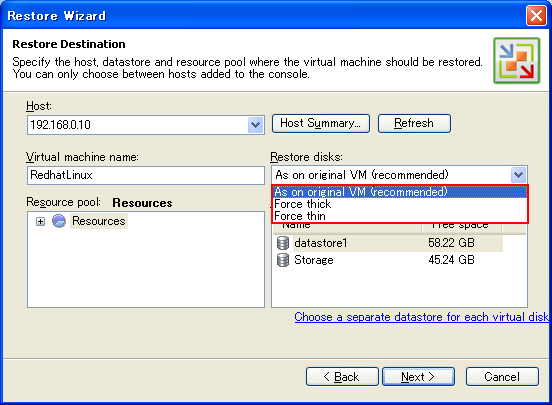Select the Resources tree item

tap(99, 221)
